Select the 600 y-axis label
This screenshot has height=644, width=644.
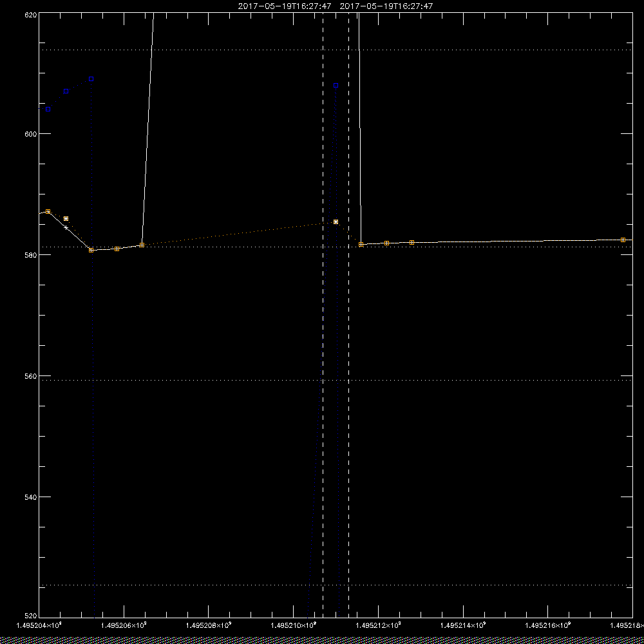[31, 134]
